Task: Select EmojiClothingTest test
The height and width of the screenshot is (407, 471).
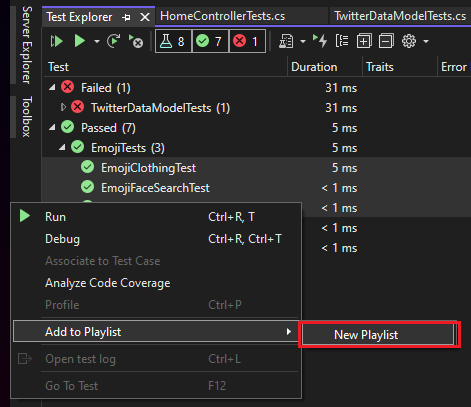Action: 256,168
